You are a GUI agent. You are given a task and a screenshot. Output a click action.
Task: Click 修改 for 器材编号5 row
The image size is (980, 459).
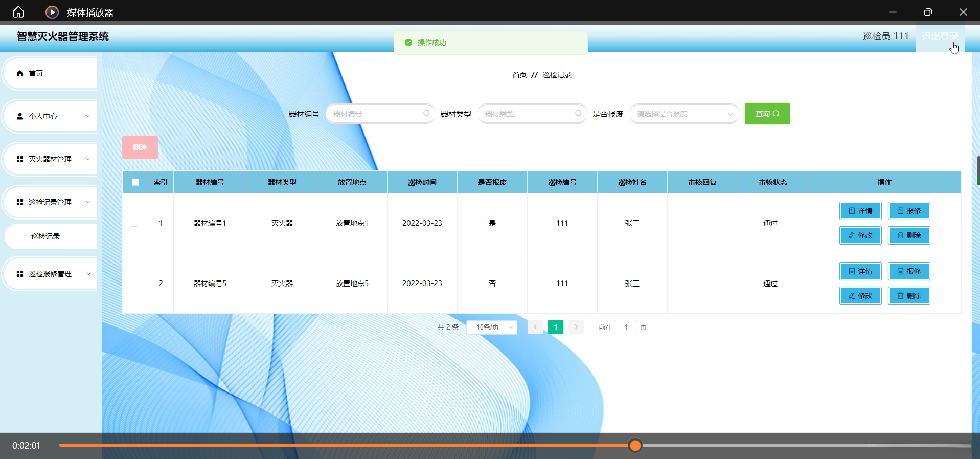pos(860,296)
